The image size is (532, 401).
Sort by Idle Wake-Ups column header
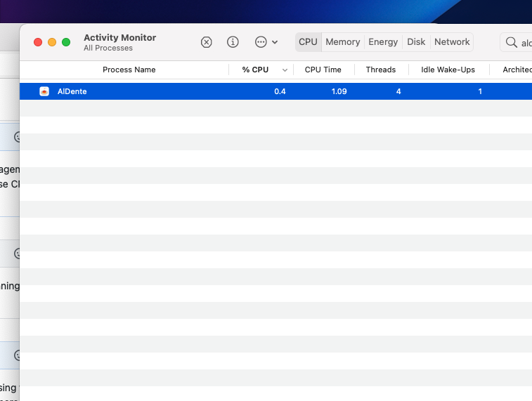448,70
